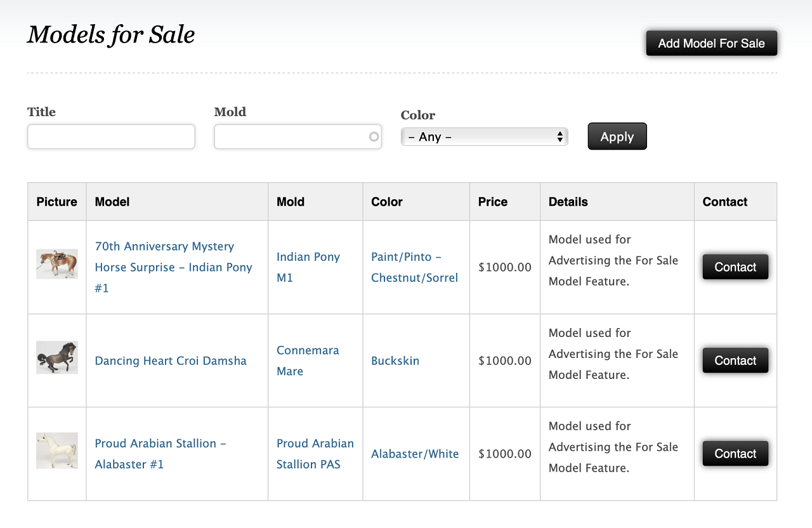Viewport: 812px width, 528px height.
Task: Open the Color dropdown set to Any
Action: click(484, 136)
